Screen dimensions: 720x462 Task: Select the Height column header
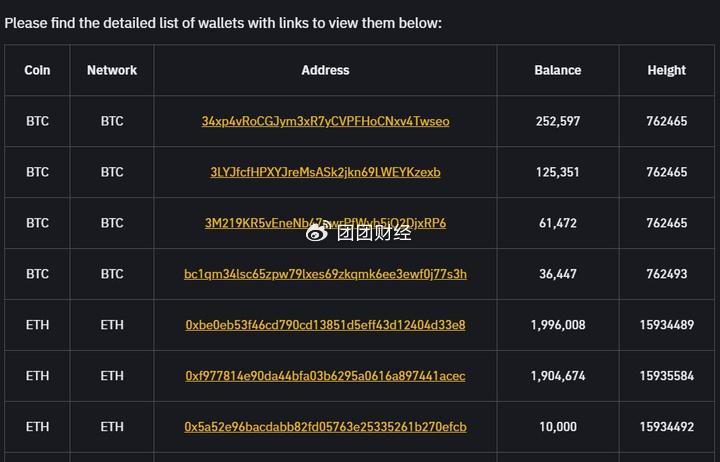666,70
